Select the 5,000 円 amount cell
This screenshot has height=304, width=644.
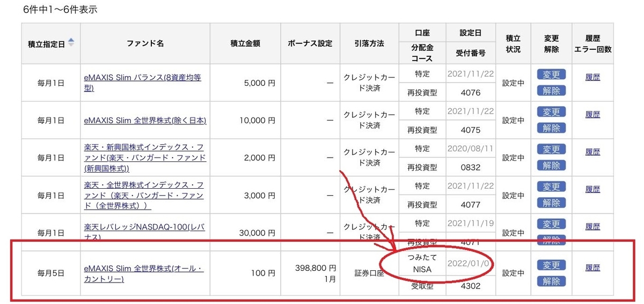click(x=245, y=83)
